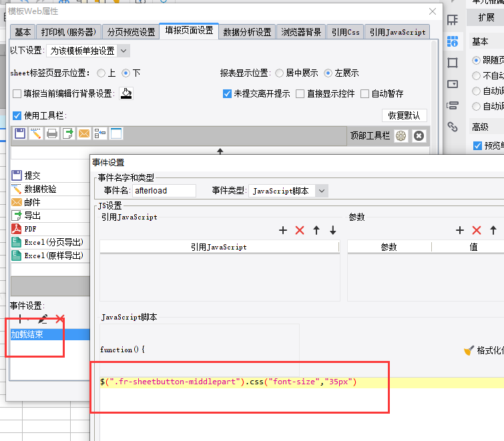Click the 引用JavaScript column header
504x441 pixels.
coord(219,247)
